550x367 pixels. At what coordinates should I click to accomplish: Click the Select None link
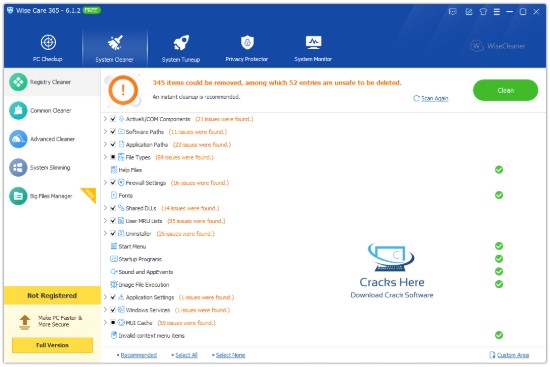point(230,355)
